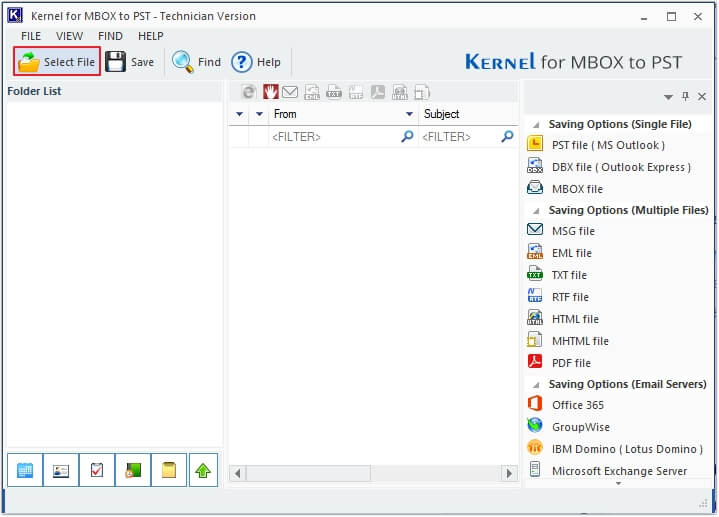Open the From column dropdown arrow
Image resolution: width=719 pixels, height=517 pixels.
(409, 114)
